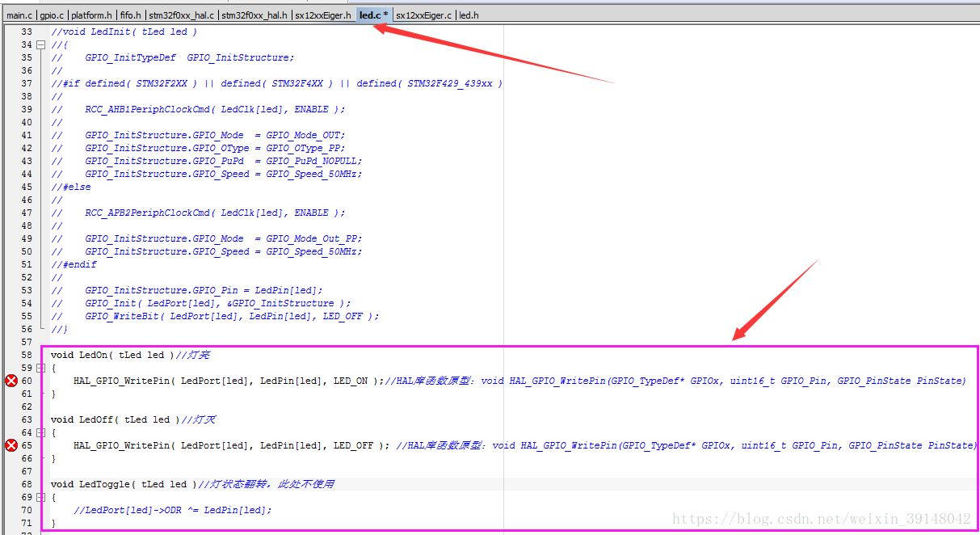Click the error marker on line 60
The height and width of the screenshot is (535, 980).
(11, 381)
